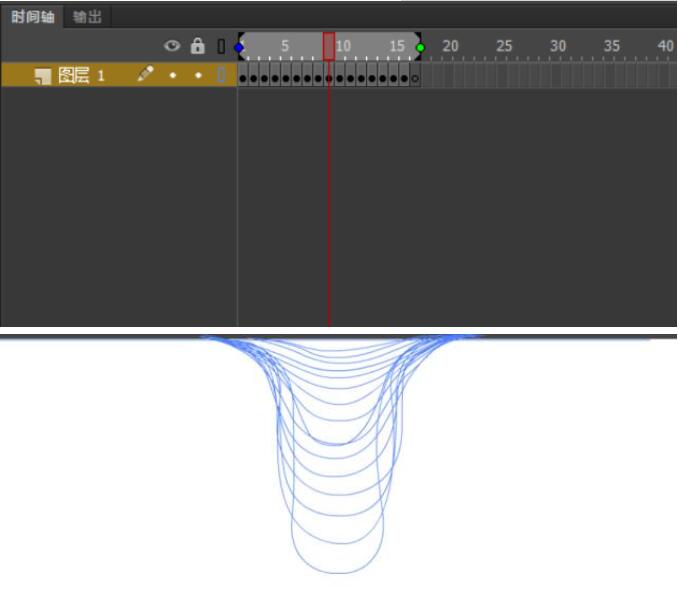Click frame 5 on the timeline ruler
Screen dimensions: 679x614
click(285, 46)
